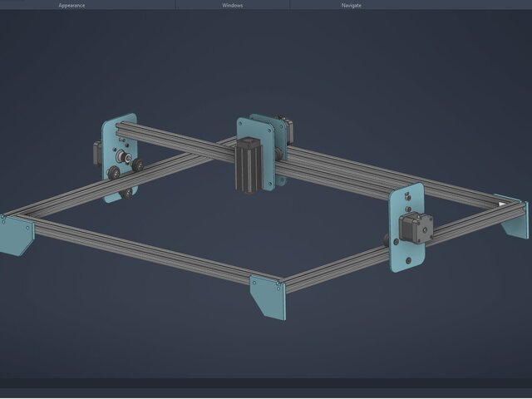The image size is (532, 399).
Task: Pick the stepper motor on left gantry plate
Action: point(97,152)
